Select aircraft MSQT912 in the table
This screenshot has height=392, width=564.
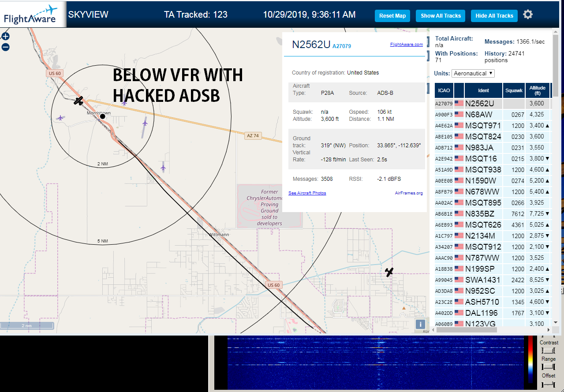[493, 247]
